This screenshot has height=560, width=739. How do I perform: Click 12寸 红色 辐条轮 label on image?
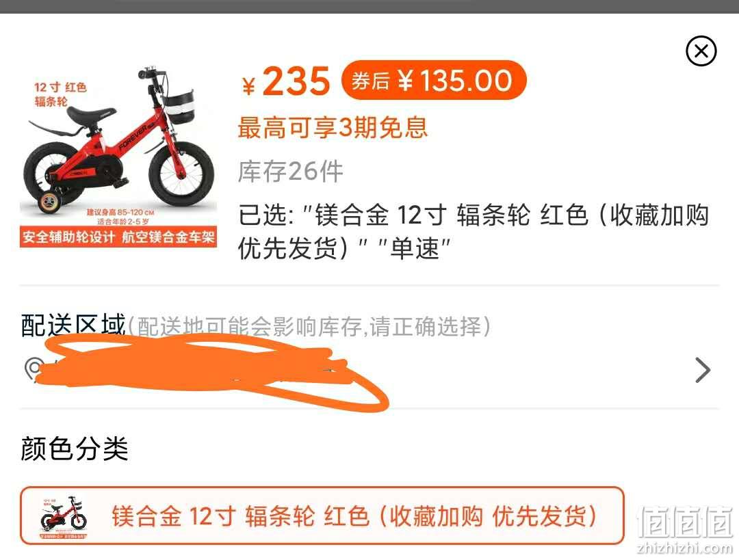(x=60, y=94)
